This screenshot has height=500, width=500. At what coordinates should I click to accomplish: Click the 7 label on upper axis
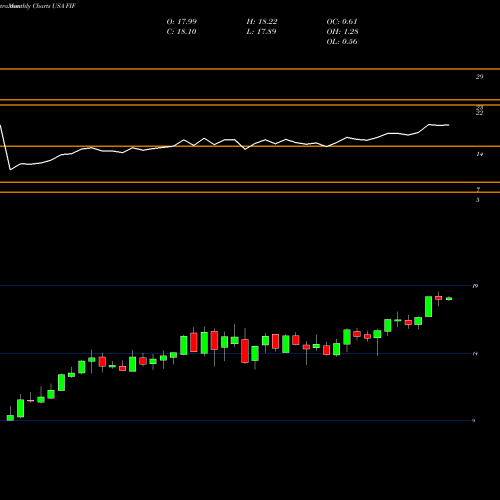coord(478,189)
